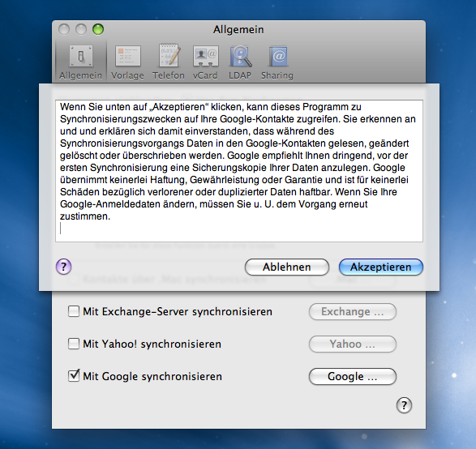Open the Allgemein preferences pane
Screen dimensions: 476x449
point(81,62)
